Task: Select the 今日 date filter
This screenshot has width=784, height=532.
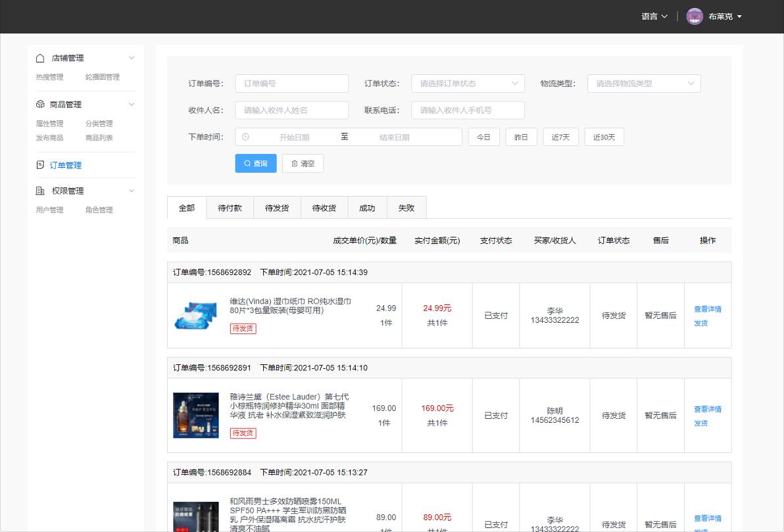Action: [484, 136]
